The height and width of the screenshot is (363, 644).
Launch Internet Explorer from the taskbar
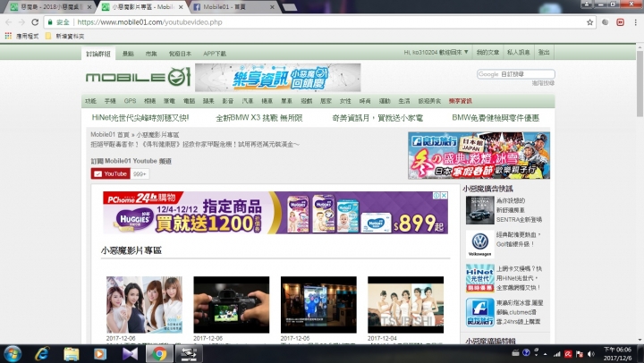click(42, 353)
